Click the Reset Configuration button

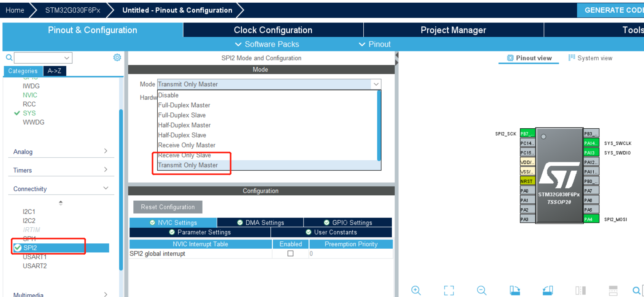click(x=168, y=207)
